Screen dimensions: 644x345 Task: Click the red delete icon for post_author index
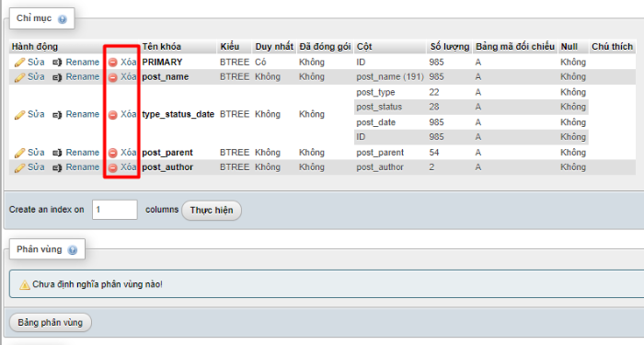click(x=113, y=167)
